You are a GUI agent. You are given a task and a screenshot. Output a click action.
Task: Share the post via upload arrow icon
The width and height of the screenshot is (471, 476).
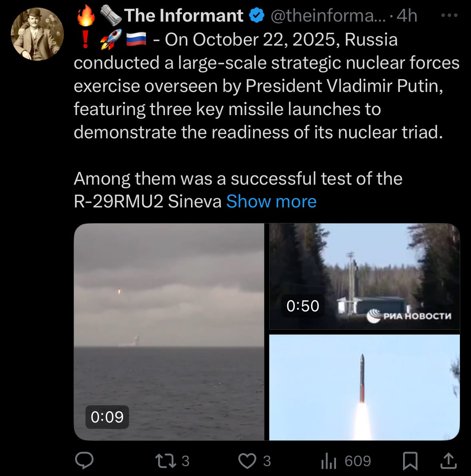[448, 461]
